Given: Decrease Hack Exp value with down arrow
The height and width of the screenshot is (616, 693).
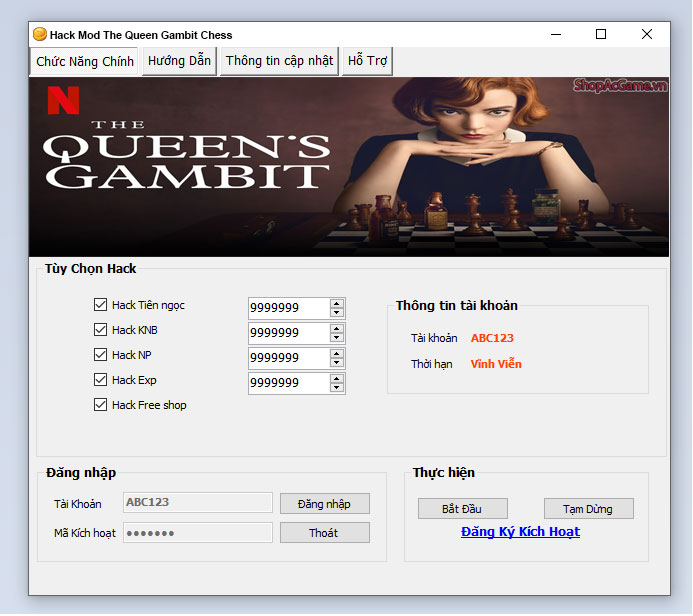Looking at the screenshot, I should (337, 388).
